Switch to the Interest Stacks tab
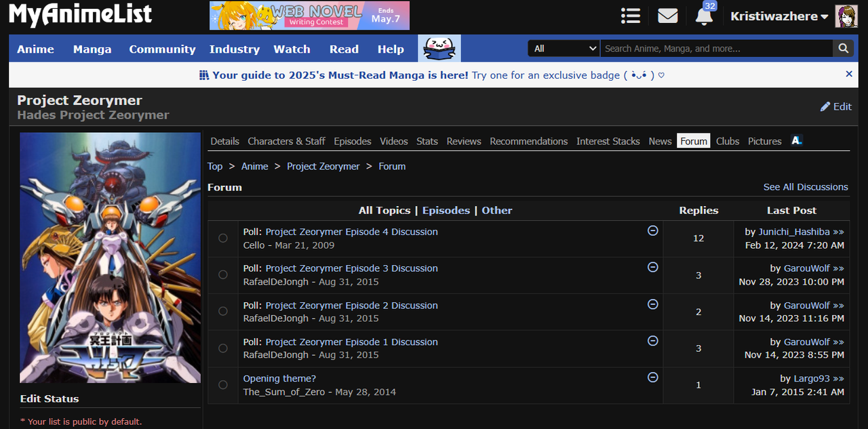The image size is (868, 429). point(608,141)
